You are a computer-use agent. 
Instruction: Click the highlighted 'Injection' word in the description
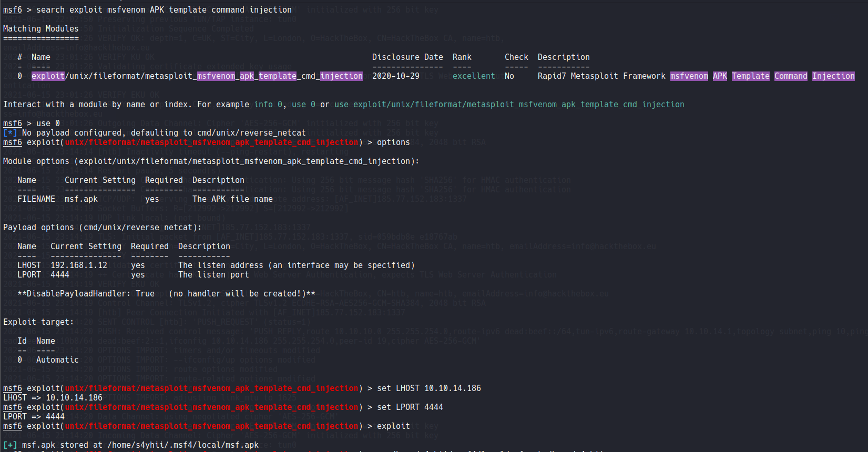pyautogui.click(x=833, y=76)
